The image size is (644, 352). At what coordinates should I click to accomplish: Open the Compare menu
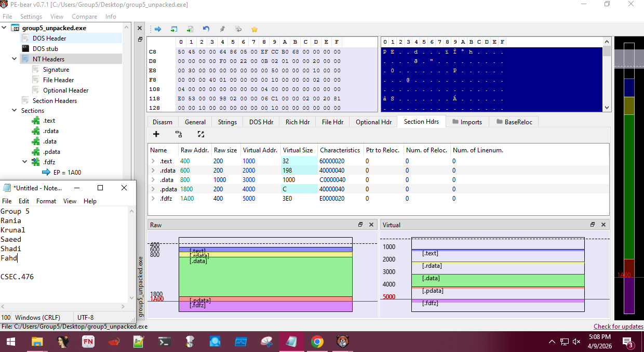(x=84, y=17)
